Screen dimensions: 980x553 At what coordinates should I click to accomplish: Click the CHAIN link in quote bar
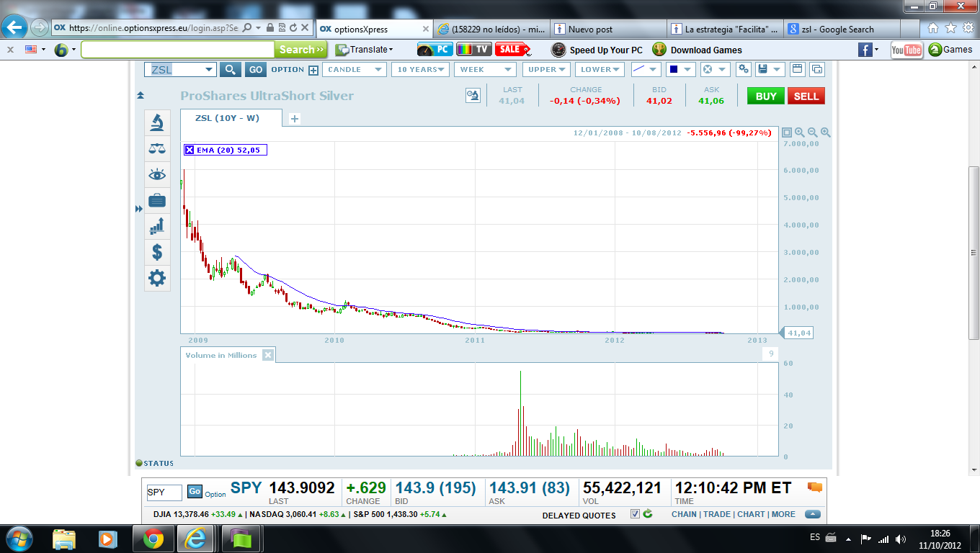(x=684, y=514)
